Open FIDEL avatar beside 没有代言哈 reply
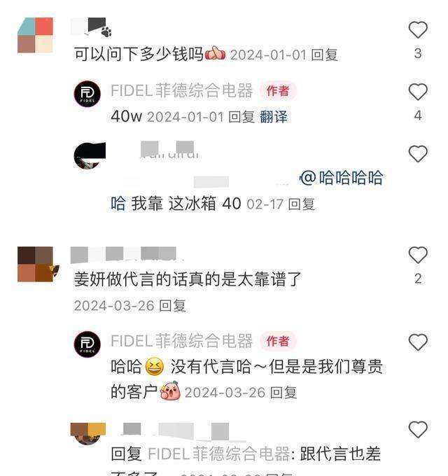 coord(87,344)
